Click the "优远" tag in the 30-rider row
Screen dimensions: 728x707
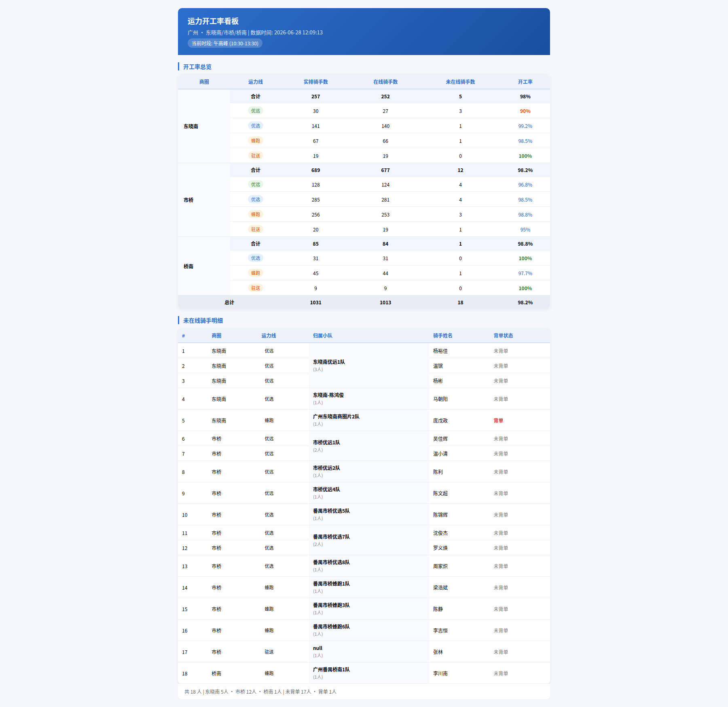pos(256,111)
